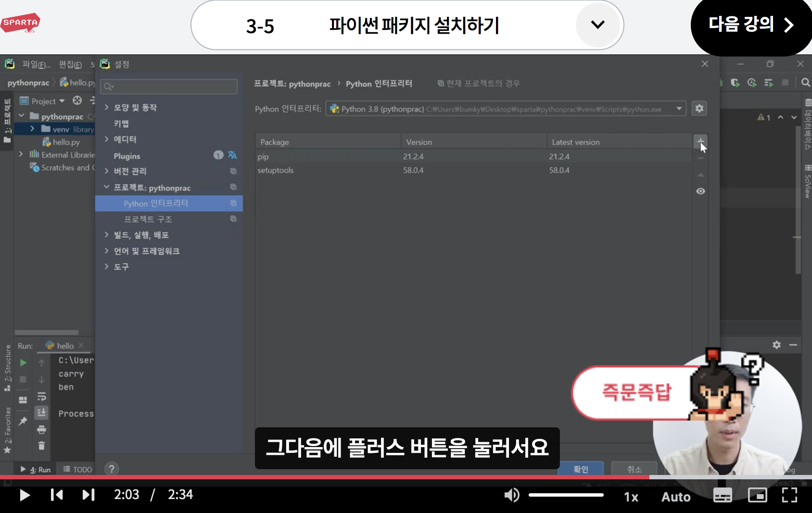Image resolution: width=812 pixels, height=513 pixels.
Task: Collapse pythonprac project folder
Action: coord(22,116)
